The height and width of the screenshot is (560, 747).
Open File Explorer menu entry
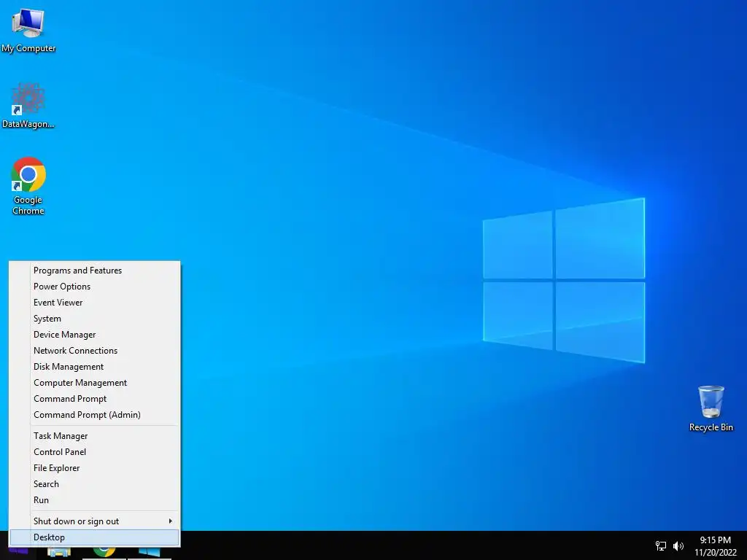coord(94,468)
